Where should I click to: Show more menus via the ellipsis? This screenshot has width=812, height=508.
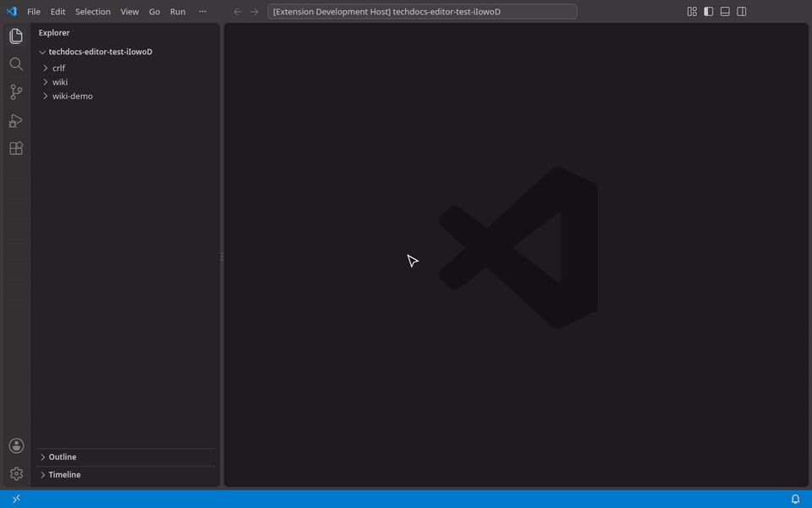tap(202, 11)
